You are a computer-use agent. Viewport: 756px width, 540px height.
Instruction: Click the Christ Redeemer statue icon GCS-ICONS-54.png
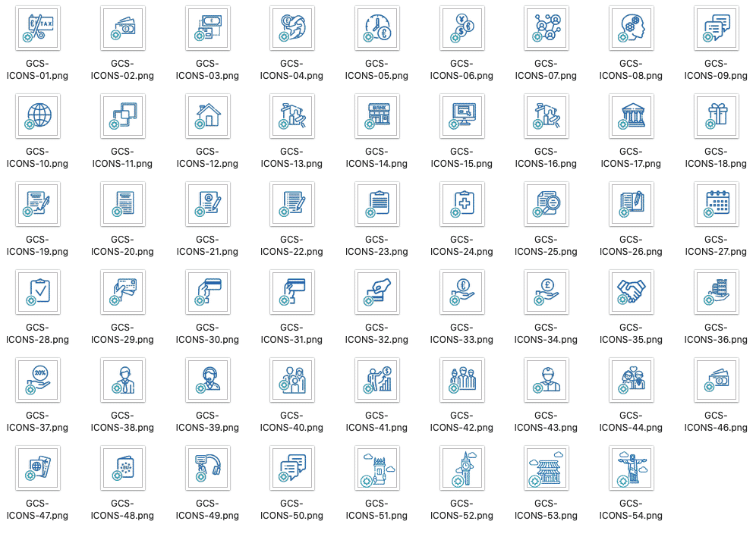pos(631,468)
